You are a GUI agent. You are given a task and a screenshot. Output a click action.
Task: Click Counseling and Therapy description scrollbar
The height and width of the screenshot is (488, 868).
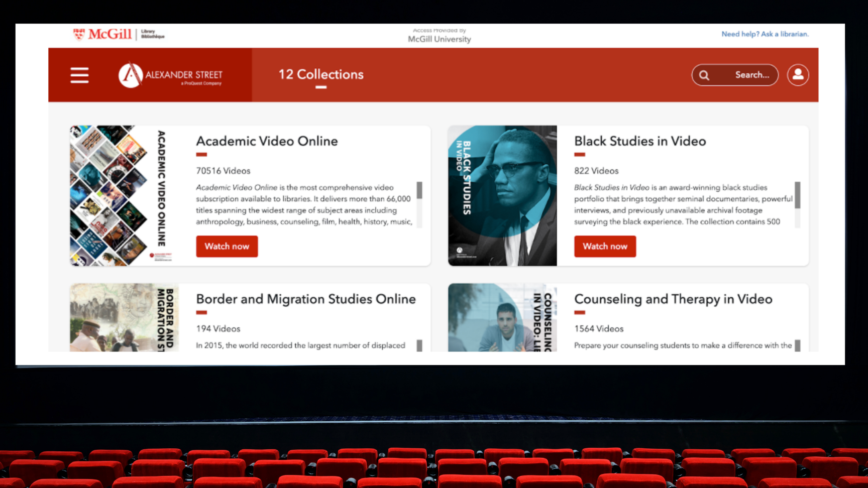(797, 345)
